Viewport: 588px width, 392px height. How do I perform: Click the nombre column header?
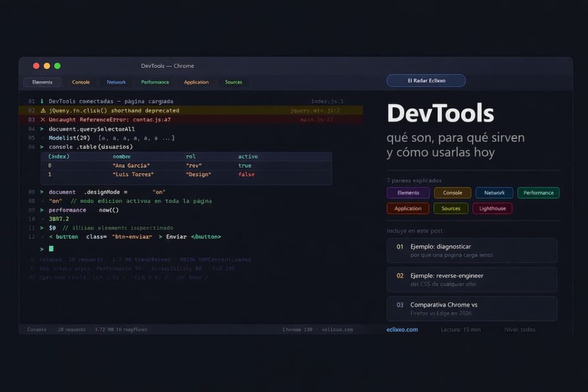(122, 156)
